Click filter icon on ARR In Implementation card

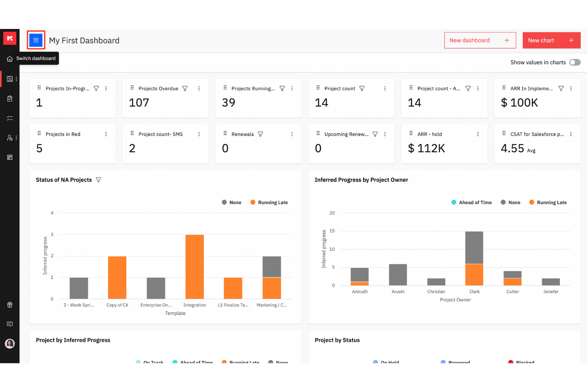pos(561,89)
